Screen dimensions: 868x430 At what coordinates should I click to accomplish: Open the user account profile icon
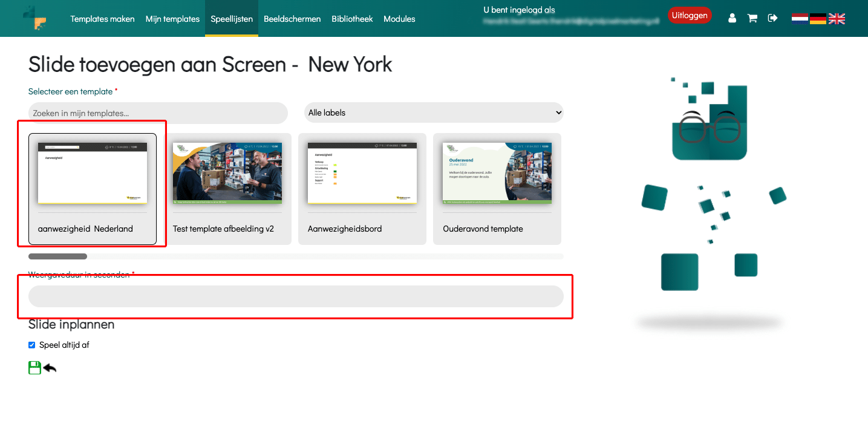733,18
